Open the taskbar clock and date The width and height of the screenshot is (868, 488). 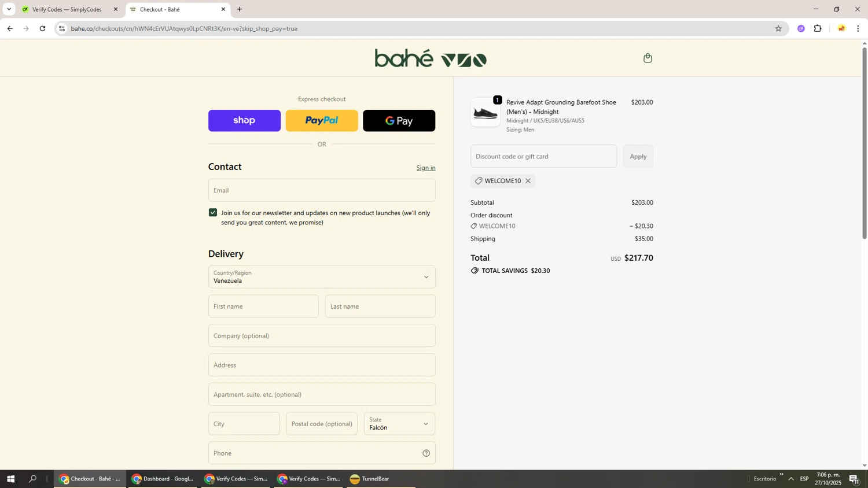point(827,479)
